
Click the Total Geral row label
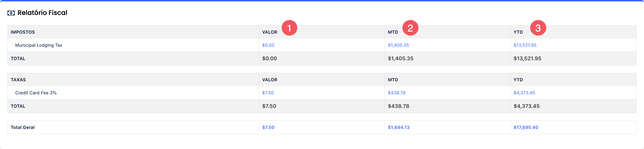tap(22, 127)
